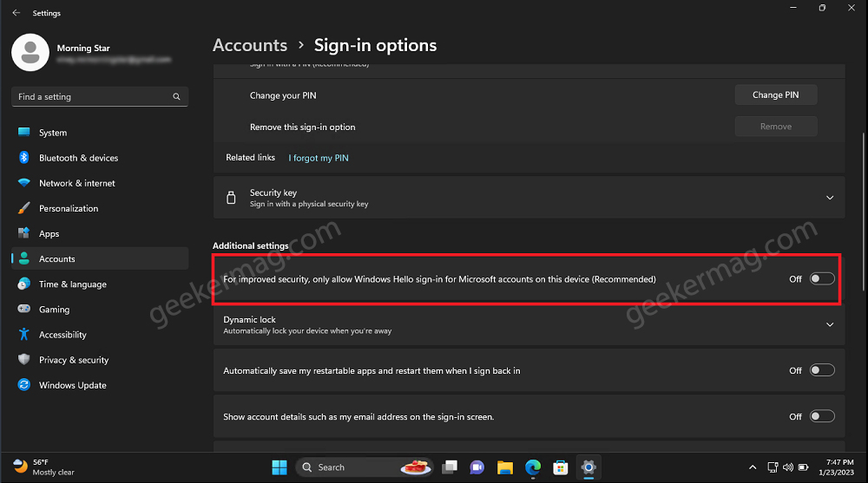
Task: Go to Bluetooth & devices settings
Action: [100, 158]
